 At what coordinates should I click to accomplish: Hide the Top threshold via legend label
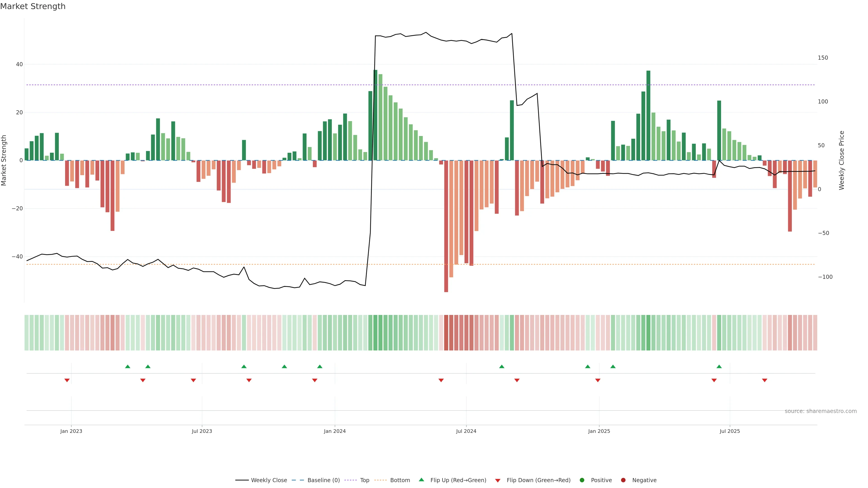click(365, 480)
